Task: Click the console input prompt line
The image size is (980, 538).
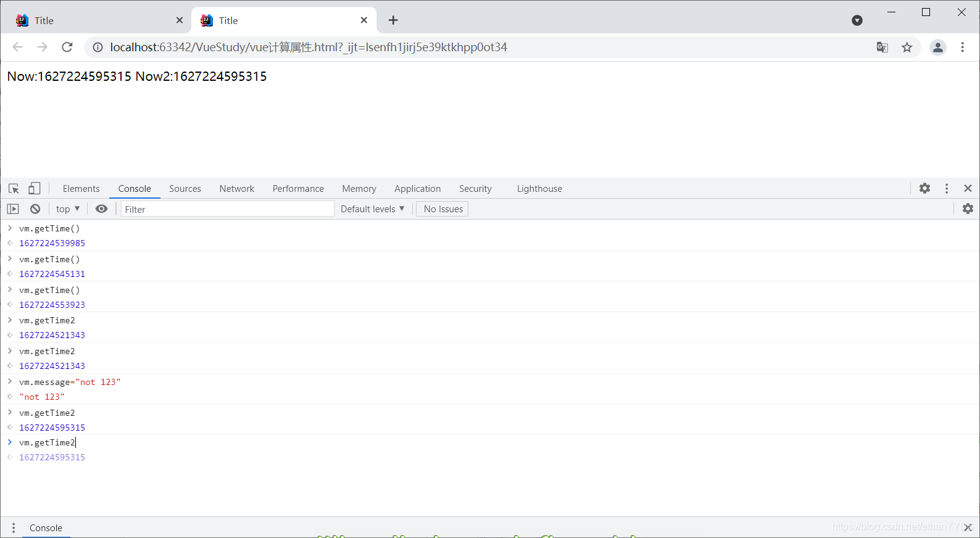Action: 490,442
